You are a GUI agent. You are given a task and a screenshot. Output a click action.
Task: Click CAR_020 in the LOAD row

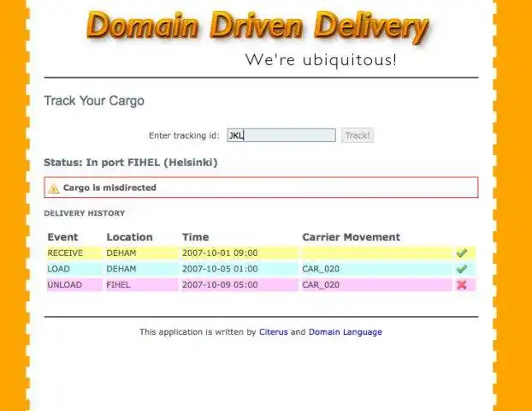[321, 269]
